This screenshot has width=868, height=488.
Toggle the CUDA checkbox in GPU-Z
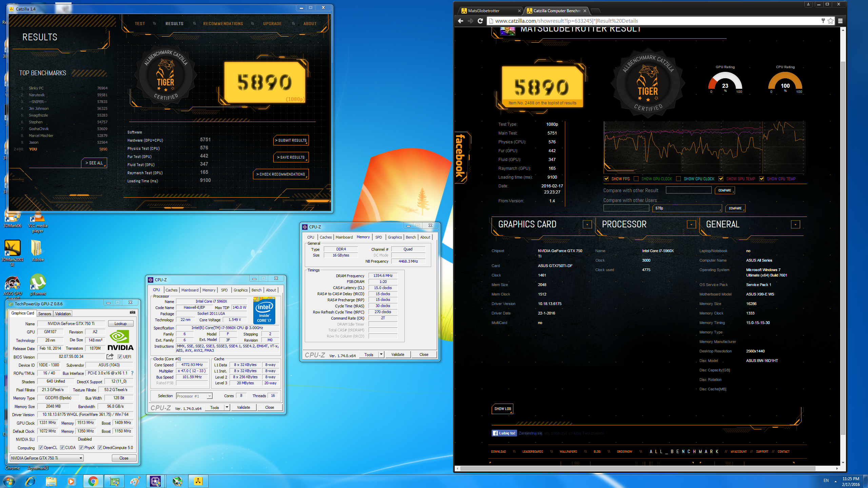click(62, 448)
